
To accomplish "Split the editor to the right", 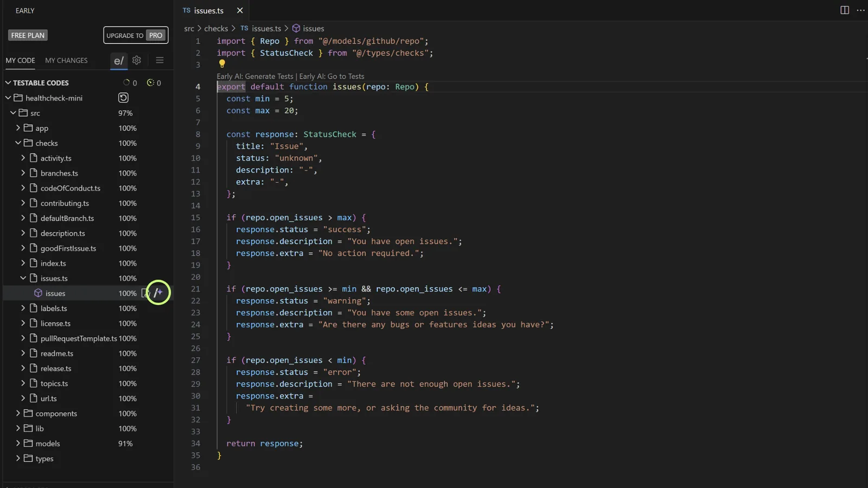I will coord(845,10).
